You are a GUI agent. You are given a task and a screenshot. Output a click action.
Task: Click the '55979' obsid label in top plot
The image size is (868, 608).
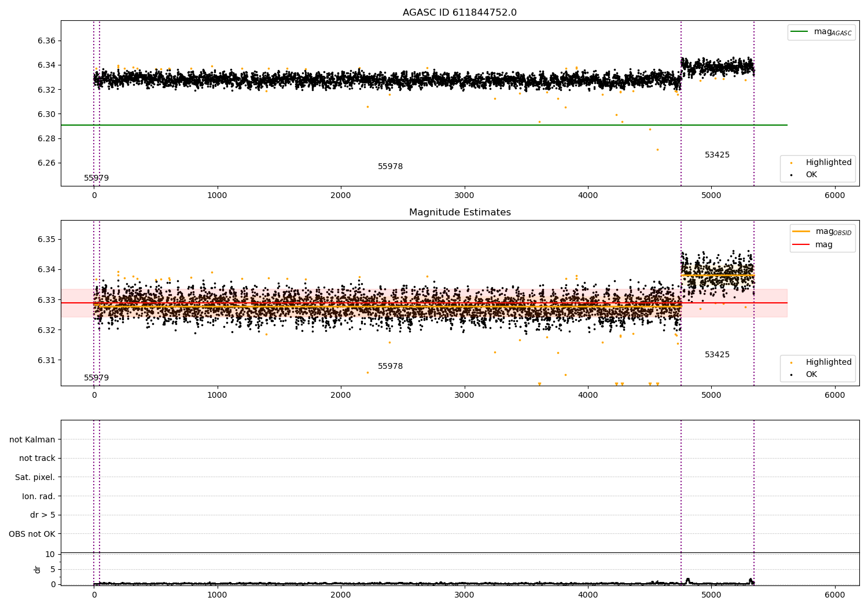pyautogui.click(x=96, y=178)
